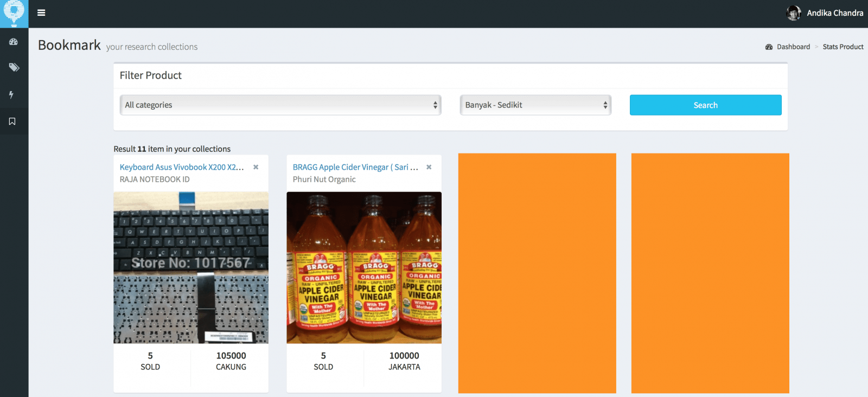Click the 105000 price on keyboard card

click(x=231, y=356)
